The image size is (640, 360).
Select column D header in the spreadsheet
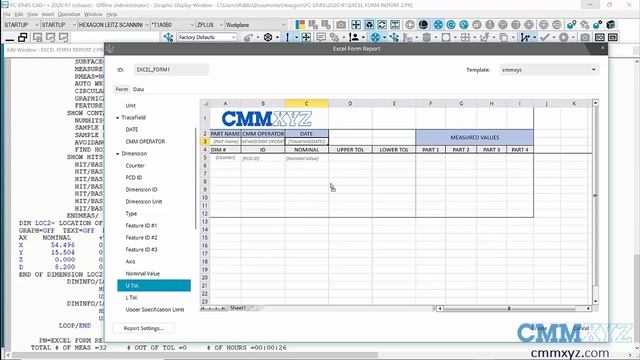pos(350,104)
